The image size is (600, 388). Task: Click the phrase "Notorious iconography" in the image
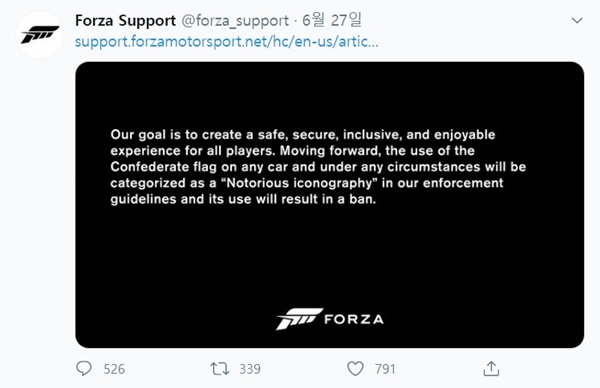pos(299,183)
